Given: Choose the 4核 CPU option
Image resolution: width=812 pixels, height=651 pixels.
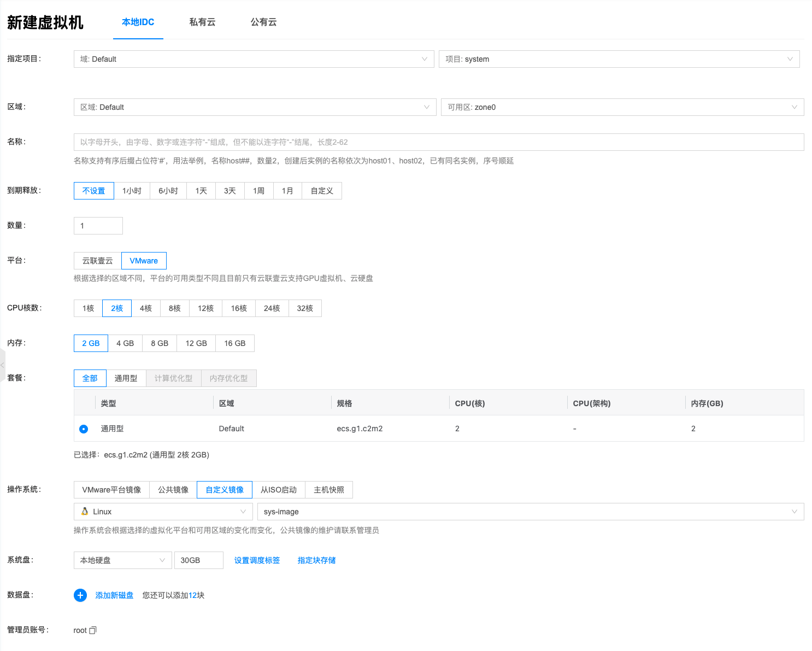Looking at the screenshot, I should (x=145, y=308).
